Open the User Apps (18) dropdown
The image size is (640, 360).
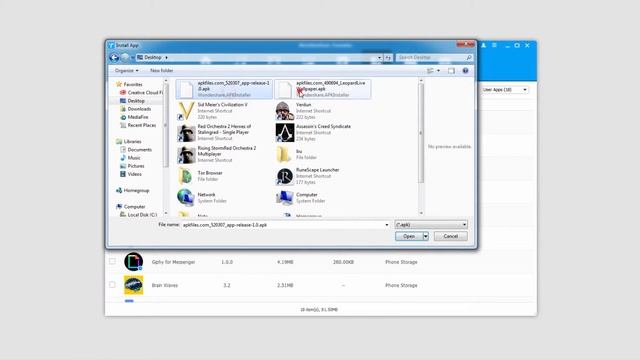point(504,90)
